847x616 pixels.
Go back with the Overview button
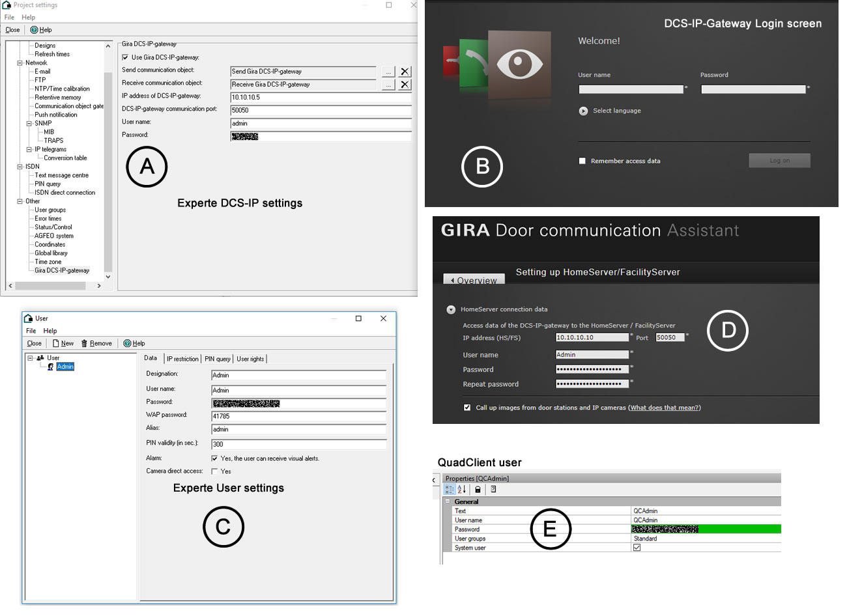[x=474, y=280]
